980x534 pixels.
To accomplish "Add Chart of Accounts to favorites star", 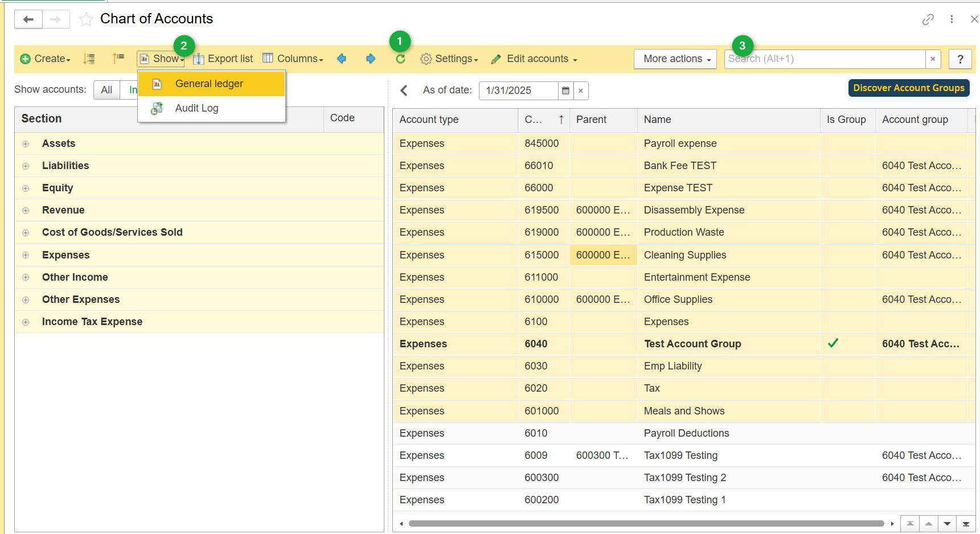I will [x=86, y=20].
